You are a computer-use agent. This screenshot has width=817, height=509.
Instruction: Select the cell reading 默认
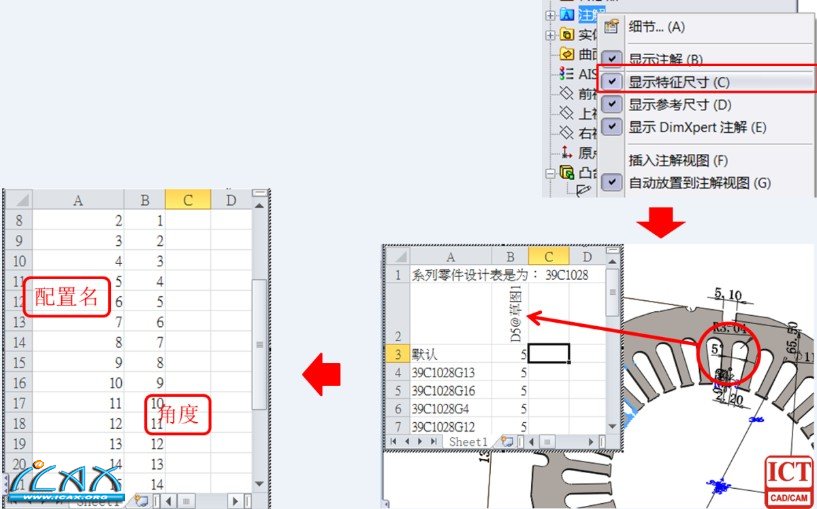tap(451, 354)
